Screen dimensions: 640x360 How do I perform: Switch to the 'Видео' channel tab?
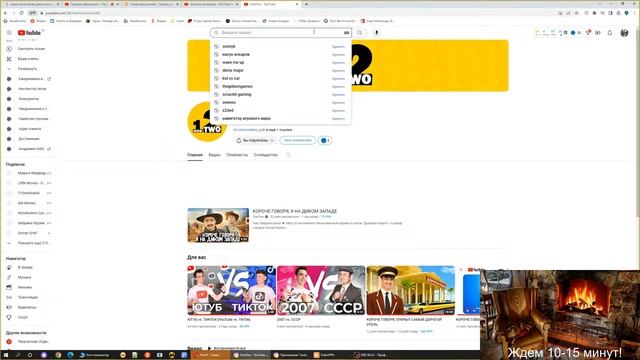pos(214,155)
